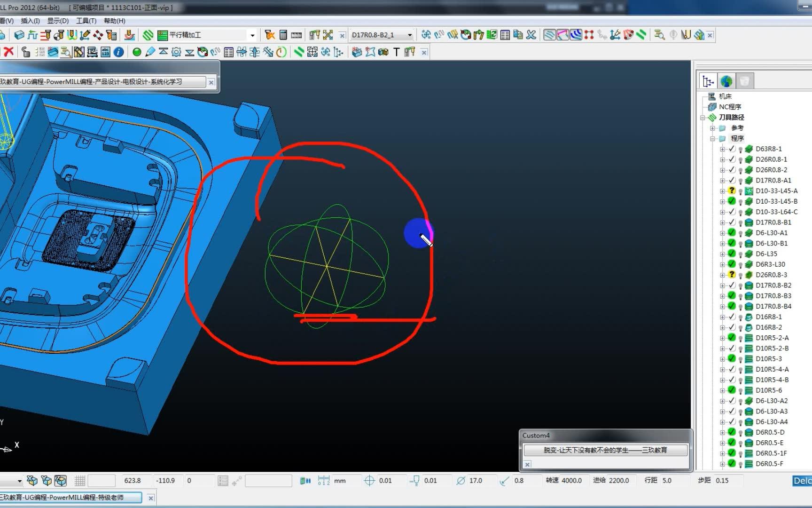Expand the D10R5-2-A tree node

point(722,338)
